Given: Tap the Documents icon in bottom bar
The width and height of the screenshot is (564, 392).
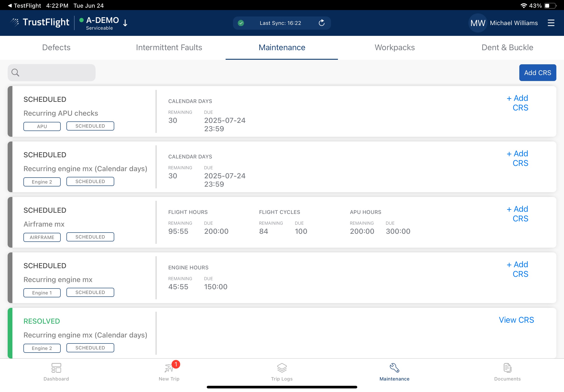Looking at the screenshot, I should [507, 368].
